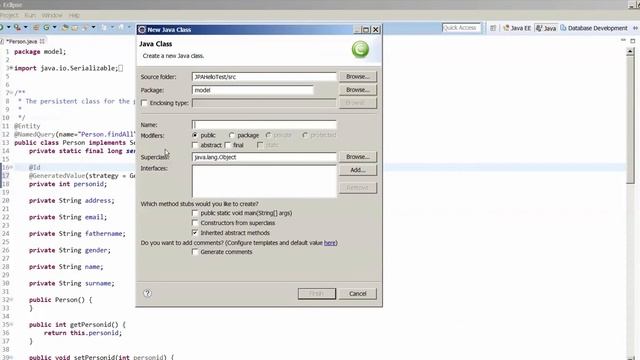This screenshot has width=640, height=360.
Task: Check the abstract modifier checkbox
Action: tap(195, 145)
